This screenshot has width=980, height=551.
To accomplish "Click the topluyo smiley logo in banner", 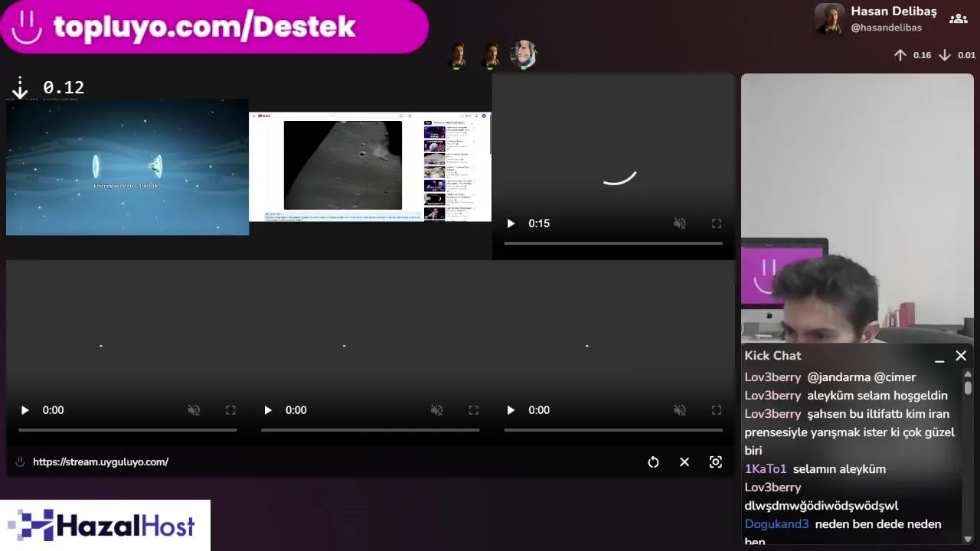I will (27, 27).
